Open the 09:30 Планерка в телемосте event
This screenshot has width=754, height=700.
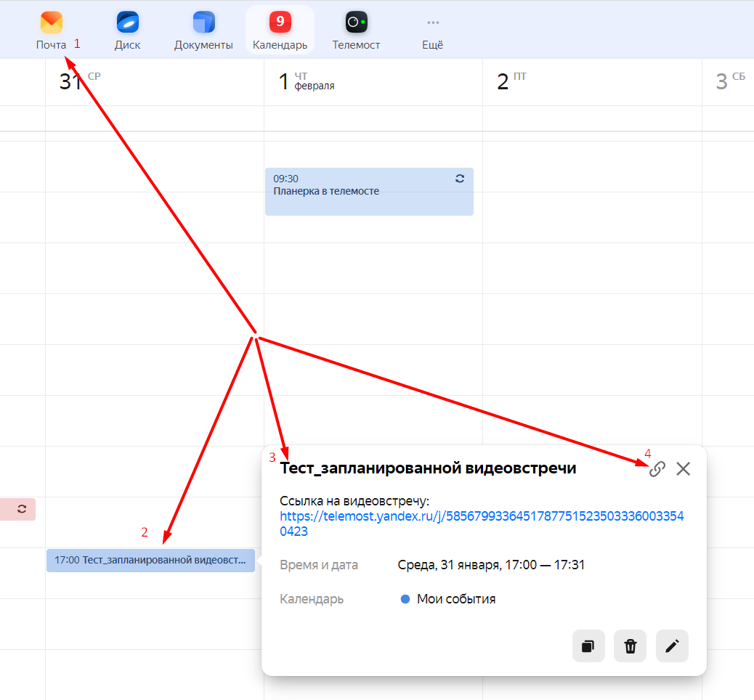pos(369,192)
